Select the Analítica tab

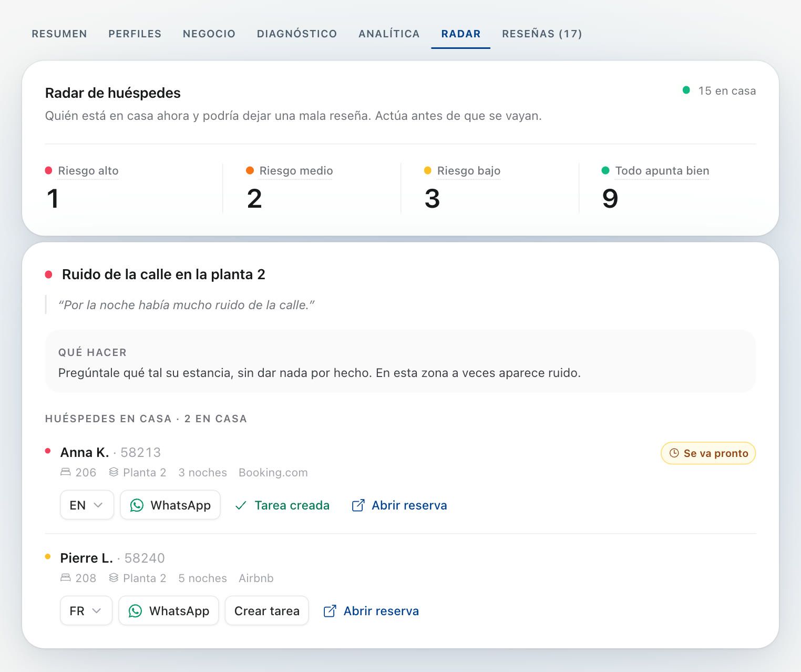click(x=389, y=34)
